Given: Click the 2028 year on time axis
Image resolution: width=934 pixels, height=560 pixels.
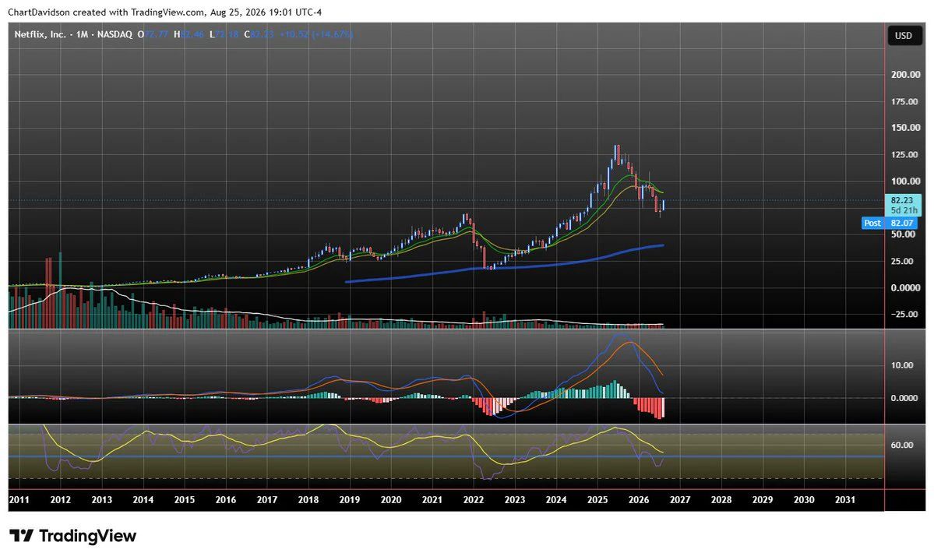Looking at the screenshot, I should tap(721, 500).
